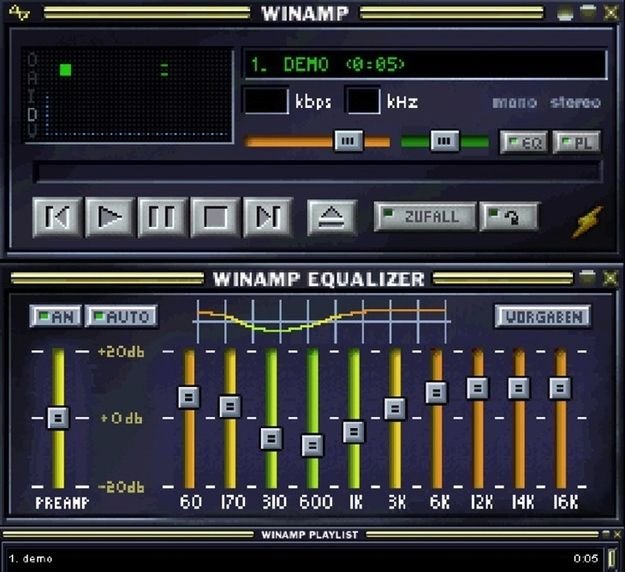Stop playback with the Stop button
Screen dimensions: 625x572
216,217
